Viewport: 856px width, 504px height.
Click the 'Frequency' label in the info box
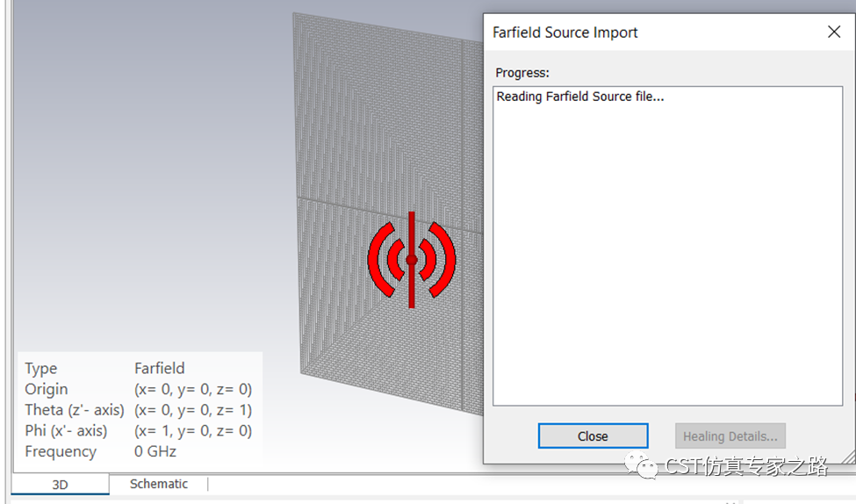(61, 451)
